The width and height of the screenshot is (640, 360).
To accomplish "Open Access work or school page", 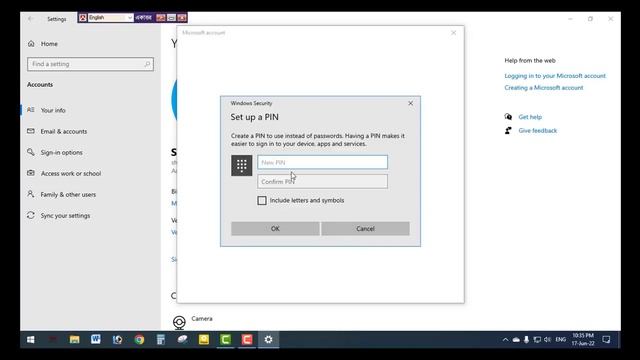I will click(x=71, y=173).
